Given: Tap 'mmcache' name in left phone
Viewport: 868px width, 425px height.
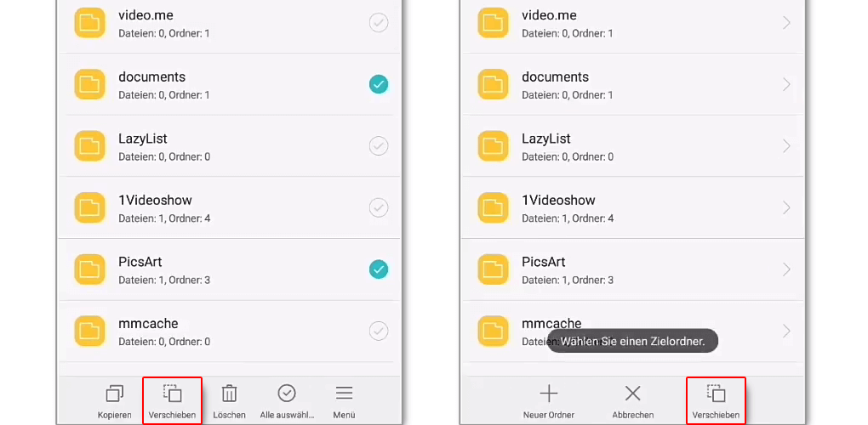Looking at the screenshot, I should tap(148, 324).
